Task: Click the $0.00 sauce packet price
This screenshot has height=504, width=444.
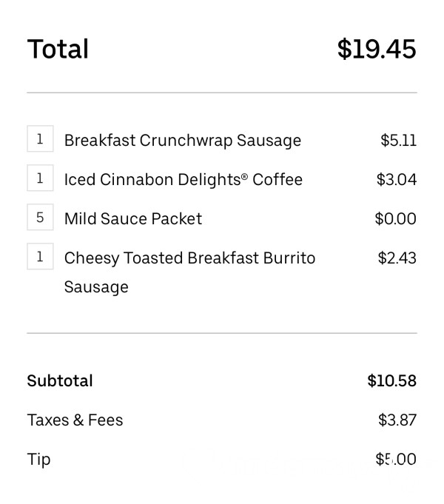Action: pyautogui.click(x=396, y=219)
